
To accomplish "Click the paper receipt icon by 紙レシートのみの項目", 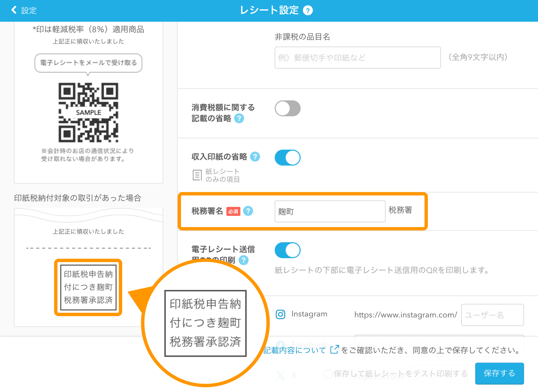I will [x=197, y=175].
